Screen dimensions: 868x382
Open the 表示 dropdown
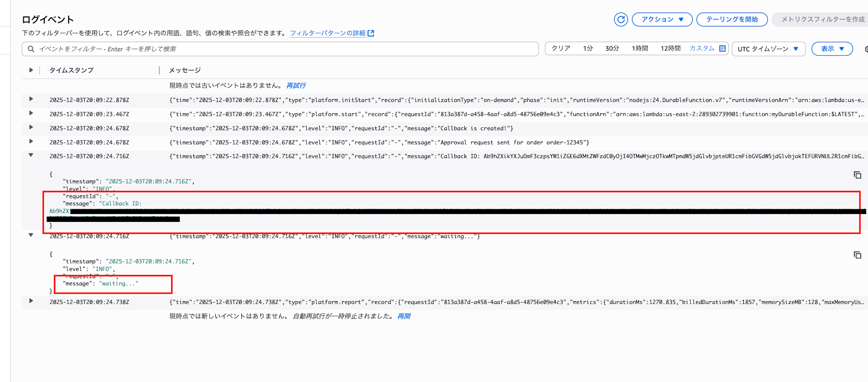click(x=832, y=49)
